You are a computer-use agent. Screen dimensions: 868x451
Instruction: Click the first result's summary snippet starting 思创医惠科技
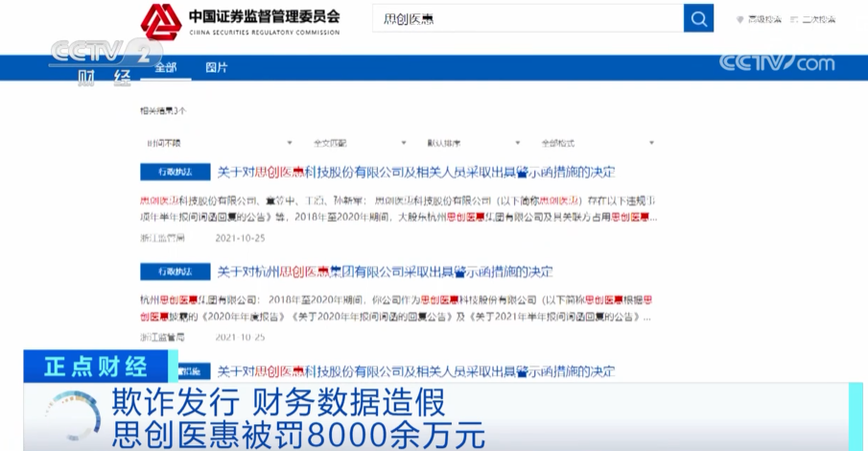pos(399,209)
